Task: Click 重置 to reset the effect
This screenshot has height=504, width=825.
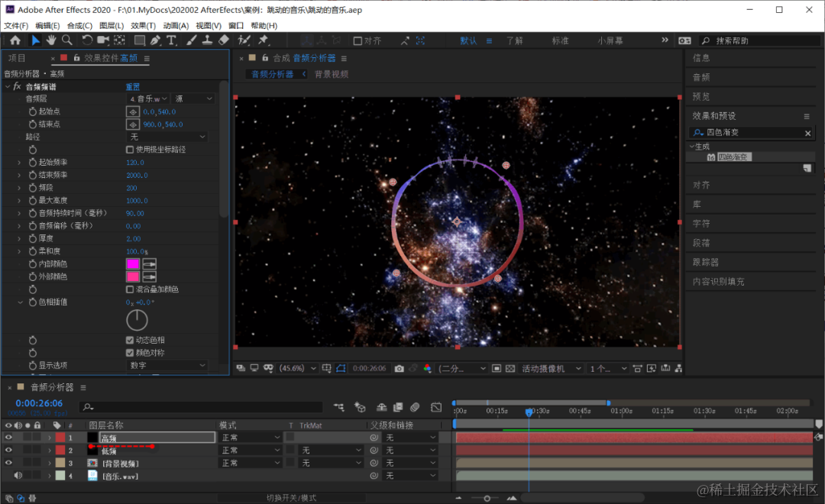Action: click(x=133, y=87)
